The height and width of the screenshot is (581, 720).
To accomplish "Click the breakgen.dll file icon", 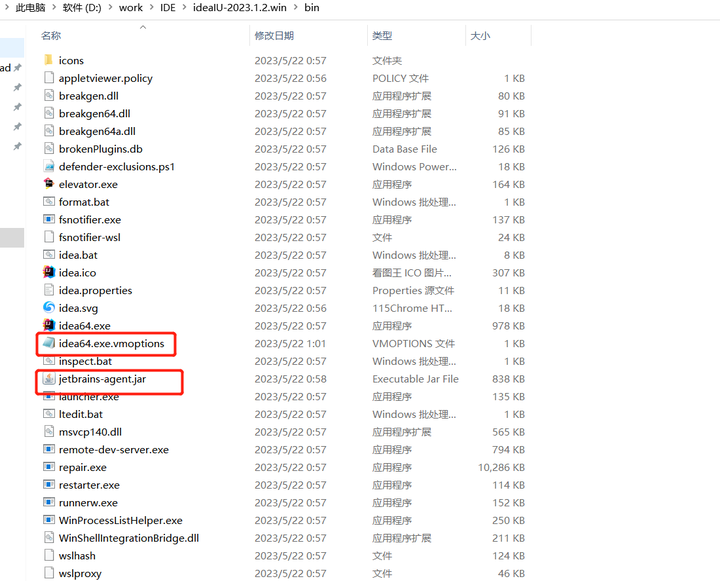I will (49, 96).
